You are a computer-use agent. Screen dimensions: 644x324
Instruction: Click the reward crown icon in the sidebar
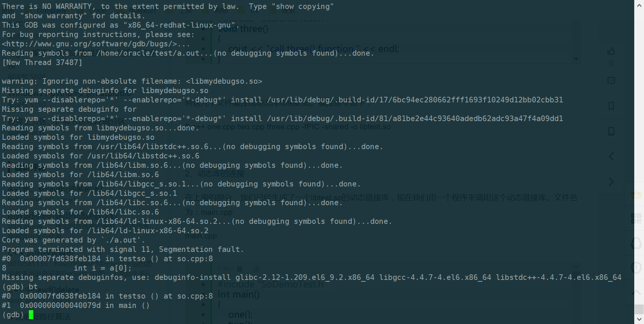point(637,195)
